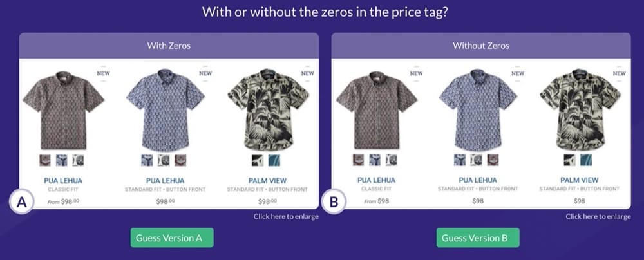
Task: Click the brown shirt image in Version B
Action: 377,110
